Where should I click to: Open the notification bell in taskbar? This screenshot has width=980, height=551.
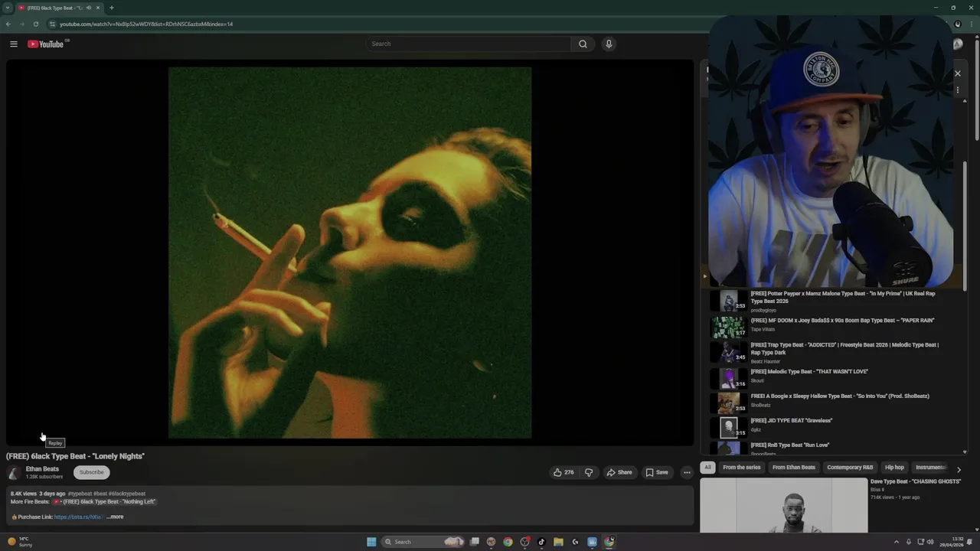pyautogui.click(x=969, y=542)
